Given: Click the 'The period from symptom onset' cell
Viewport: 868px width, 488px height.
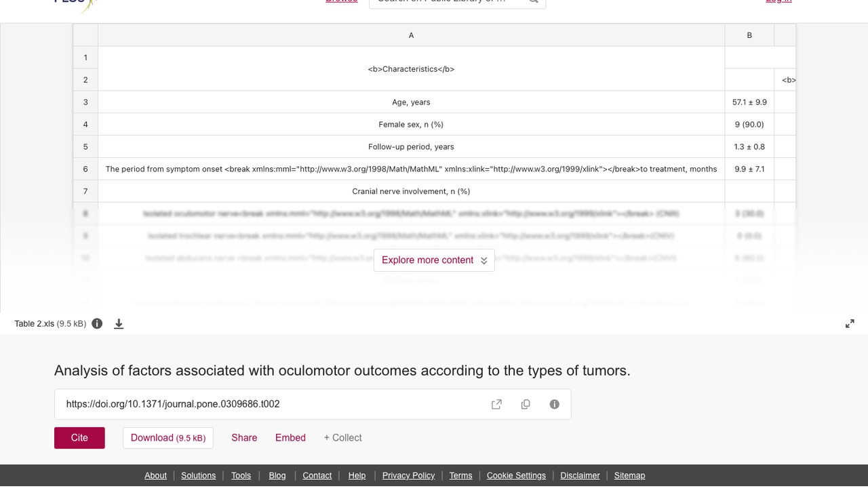Looking at the screenshot, I should coord(411,169).
